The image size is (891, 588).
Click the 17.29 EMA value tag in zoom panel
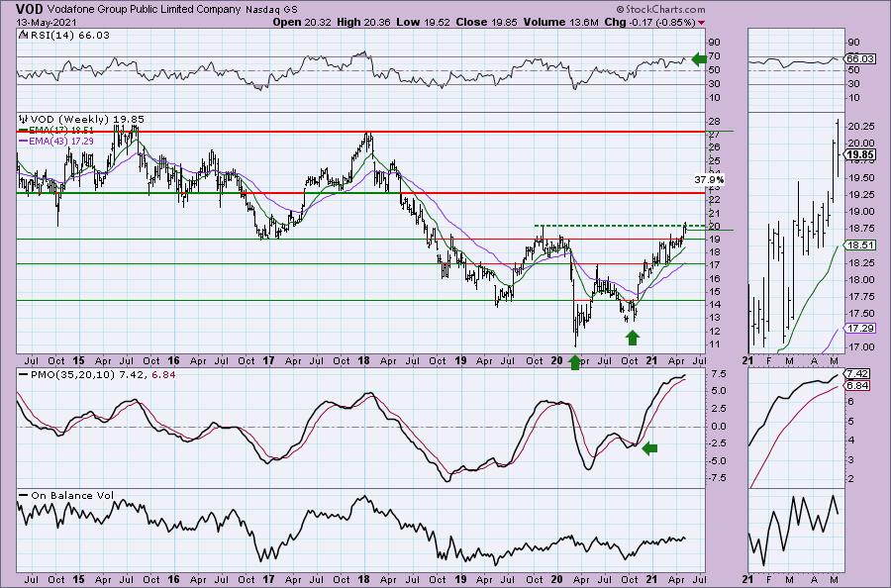(859, 329)
